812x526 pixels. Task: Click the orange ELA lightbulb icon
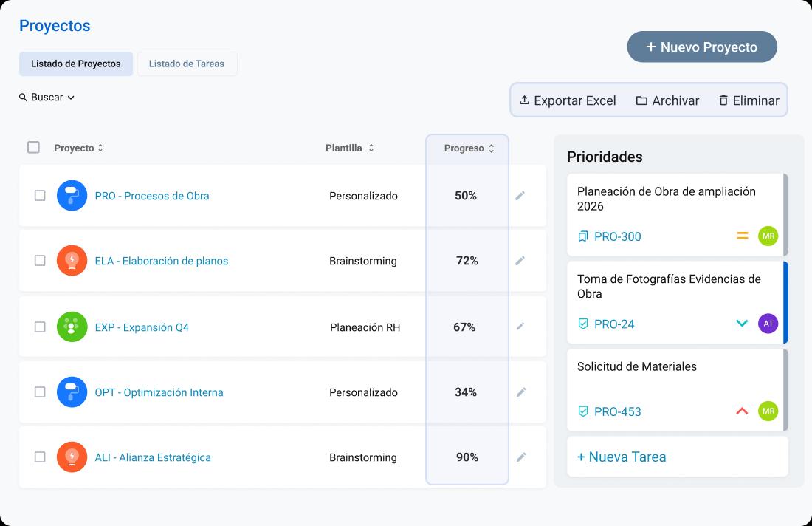click(x=72, y=260)
